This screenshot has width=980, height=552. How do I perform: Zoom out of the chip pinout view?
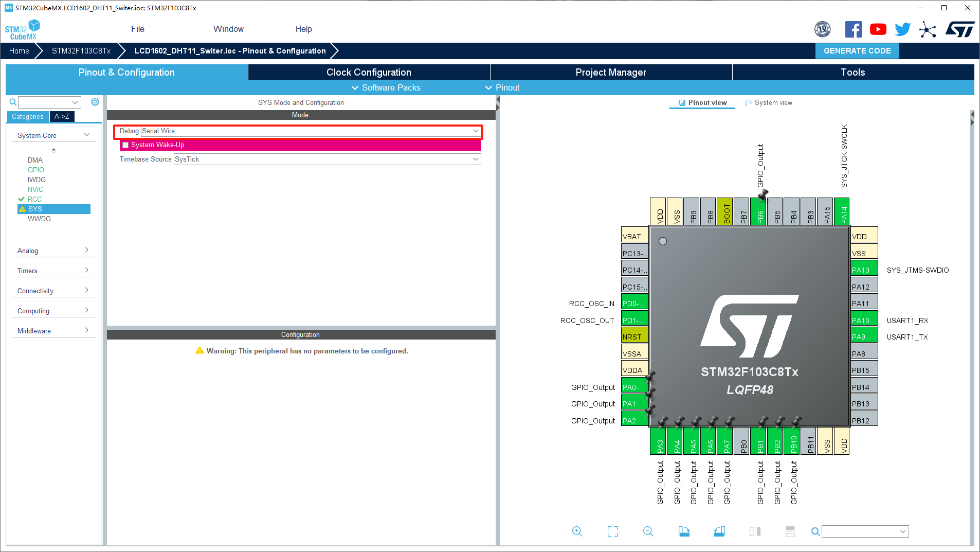pyautogui.click(x=648, y=531)
